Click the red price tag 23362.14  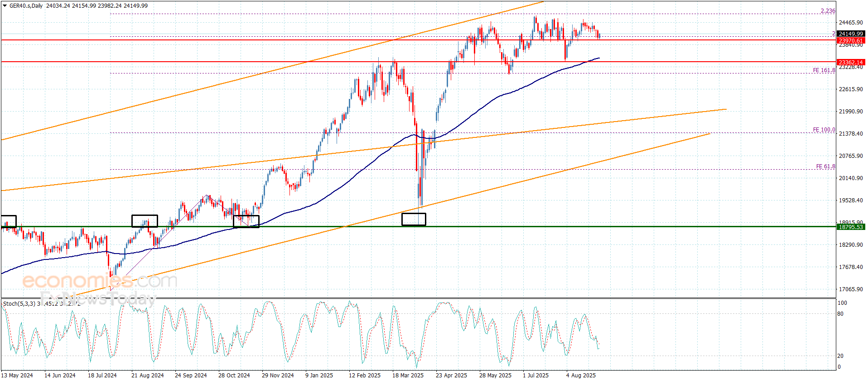(x=850, y=63)
